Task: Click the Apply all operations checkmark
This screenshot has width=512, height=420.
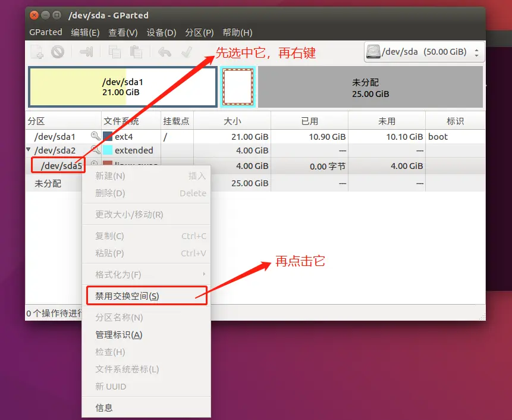Action: (x=187, y=52)
